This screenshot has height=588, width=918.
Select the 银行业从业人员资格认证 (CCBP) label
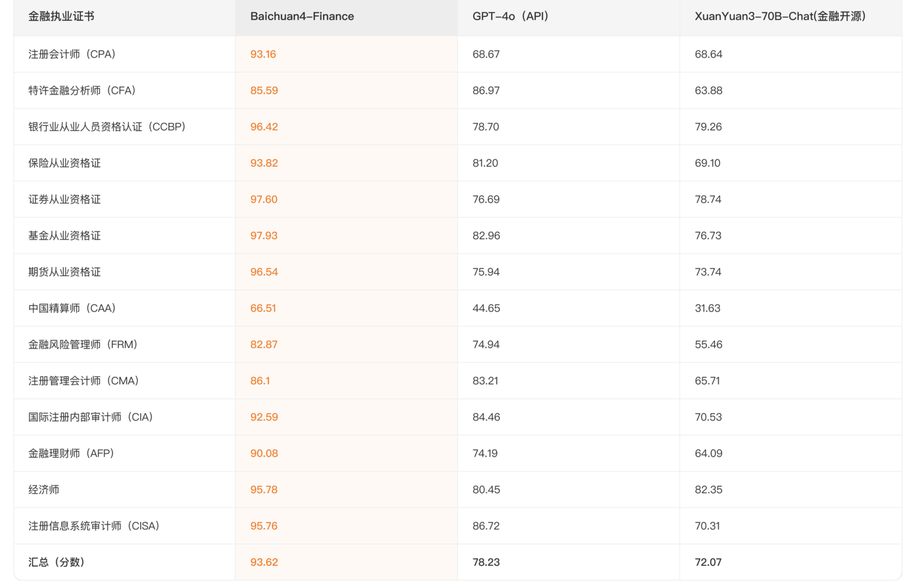(107, 127)
